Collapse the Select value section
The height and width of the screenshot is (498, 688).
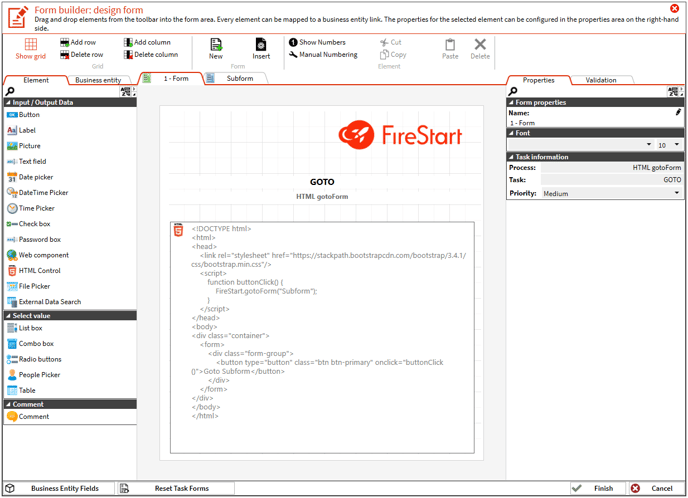click(x=70, y=315)
